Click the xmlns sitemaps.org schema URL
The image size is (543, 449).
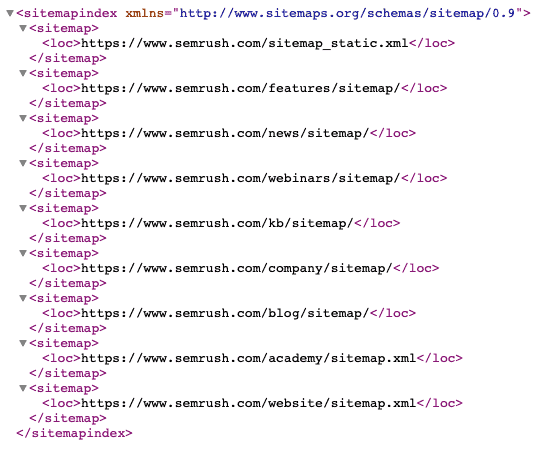[347, 14]
